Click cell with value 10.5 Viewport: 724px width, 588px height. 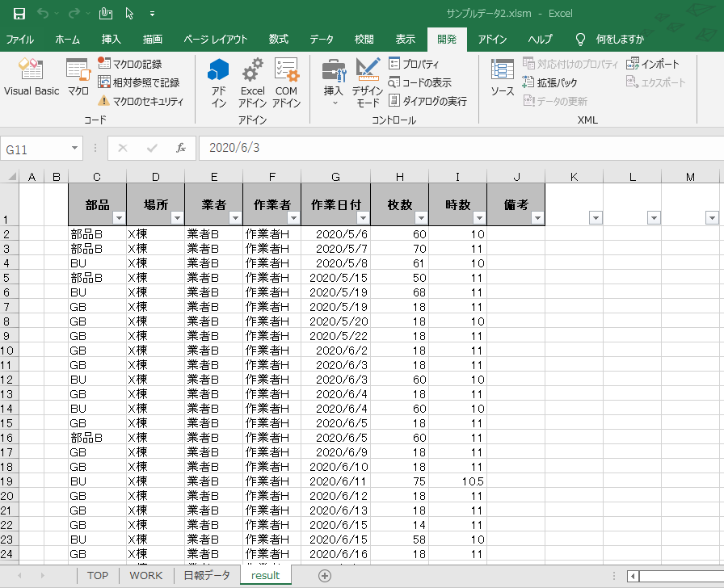458,481
